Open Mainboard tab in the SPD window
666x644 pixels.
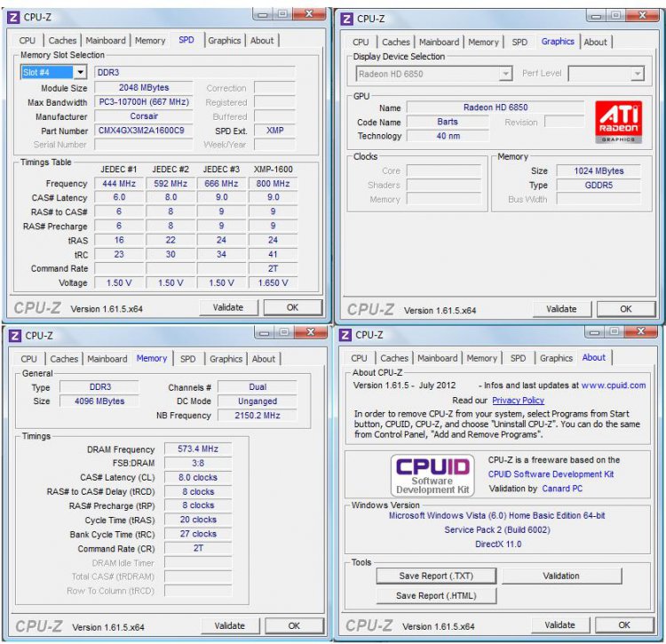106,40
